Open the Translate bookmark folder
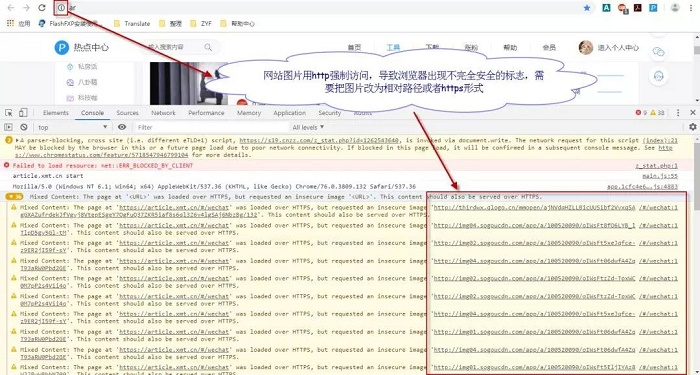This screenshot has height=375, width=700. pyautogui.click(x=132, y=24)
